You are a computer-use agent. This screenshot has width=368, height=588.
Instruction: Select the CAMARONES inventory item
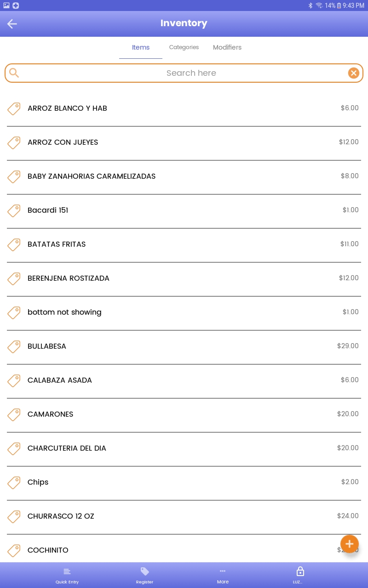pos(51,414)
